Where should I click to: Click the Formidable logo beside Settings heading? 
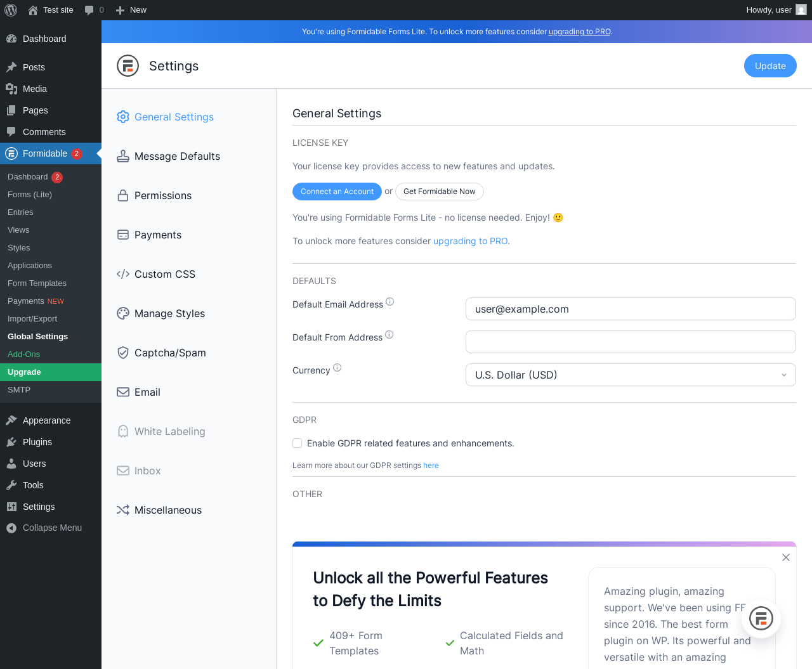point(128,65)
